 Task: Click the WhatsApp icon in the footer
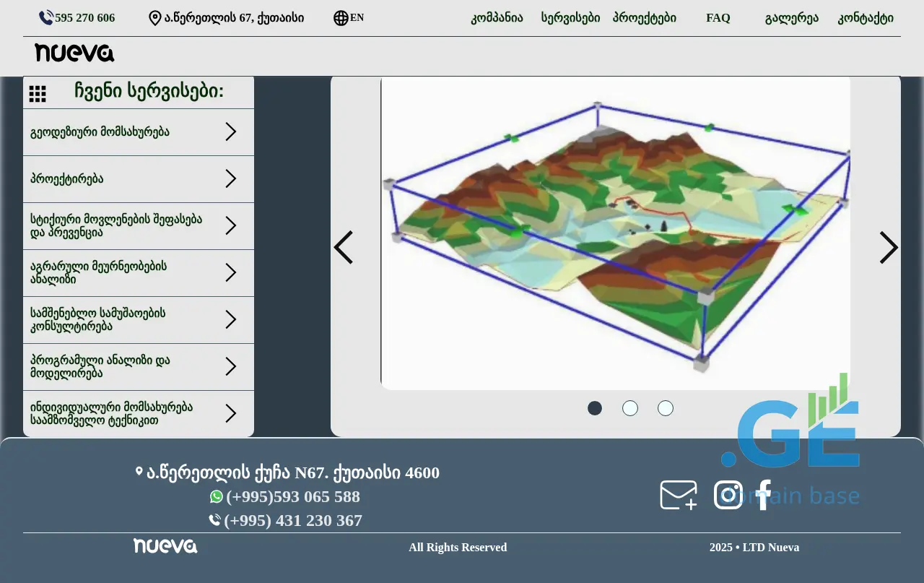(217, 497)
